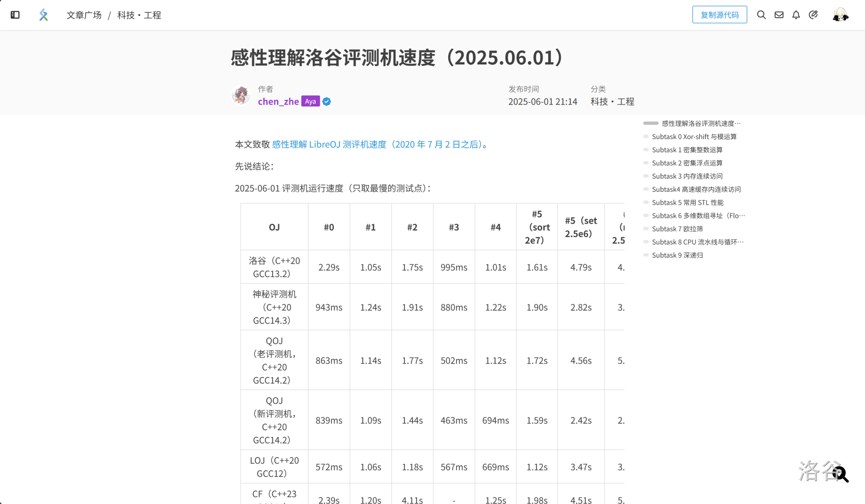Jump to Subtask 9 深递归 section

click(677, 255)
